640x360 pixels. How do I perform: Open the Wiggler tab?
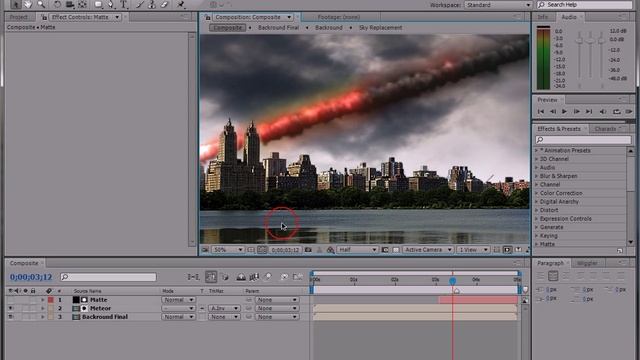(x=587, y=263)
